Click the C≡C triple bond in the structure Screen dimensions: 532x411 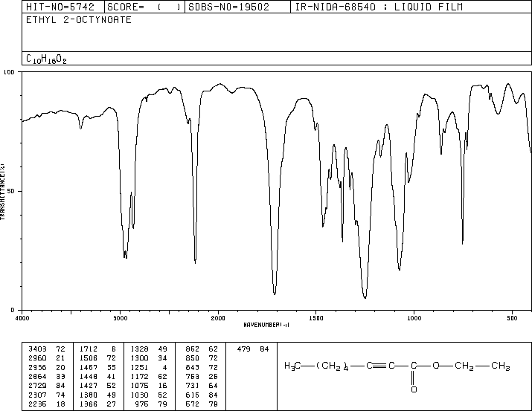pyautogui.click(x=381, y=366)
